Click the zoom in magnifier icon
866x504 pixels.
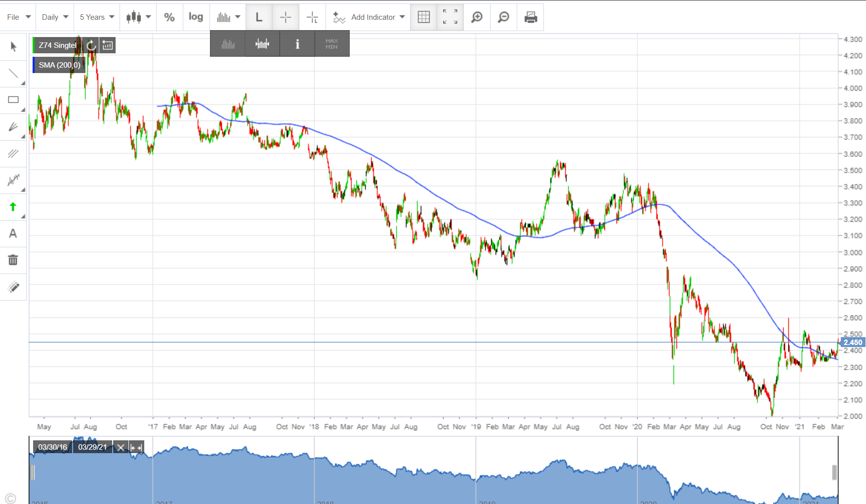477,17
